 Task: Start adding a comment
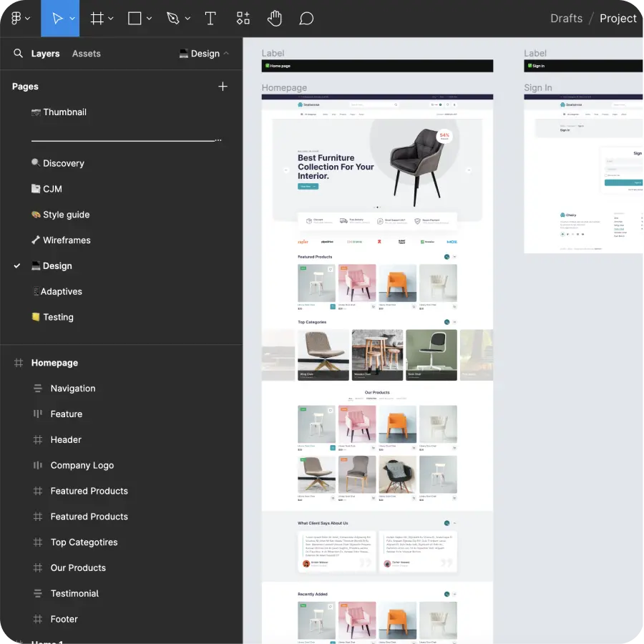click(x=306, y=18)
